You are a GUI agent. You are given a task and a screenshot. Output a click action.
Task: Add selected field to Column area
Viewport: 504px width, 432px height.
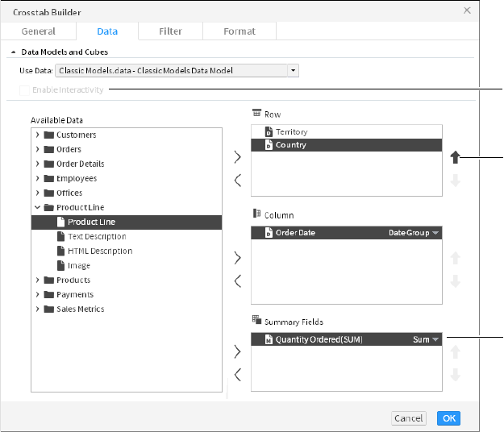pyautogui.click(x=237, y=258)
